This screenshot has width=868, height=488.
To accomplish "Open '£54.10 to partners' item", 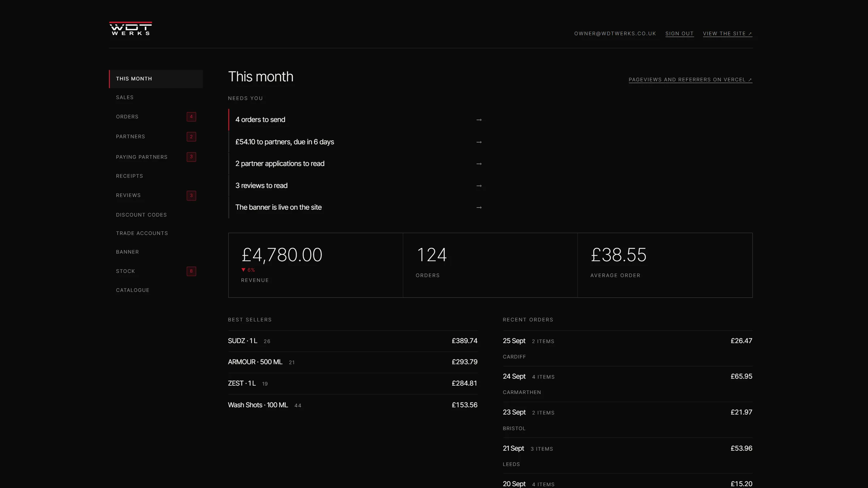I will click(356, 142).
